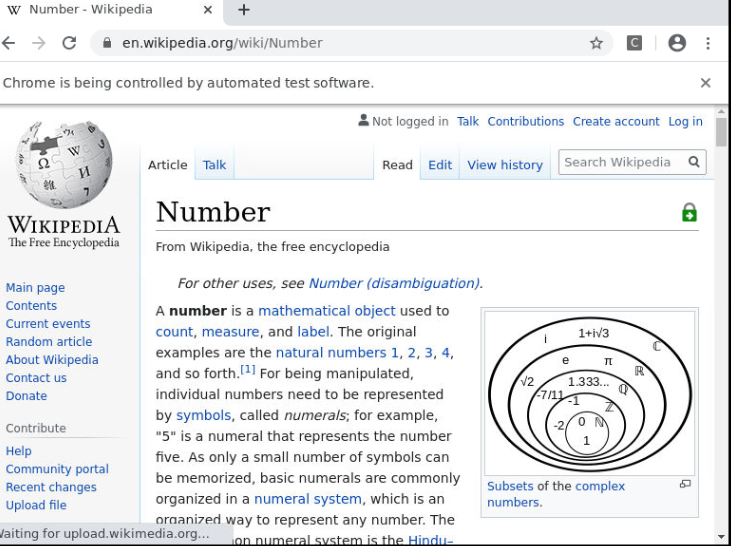Follow the label link

(x=313, y=332)
